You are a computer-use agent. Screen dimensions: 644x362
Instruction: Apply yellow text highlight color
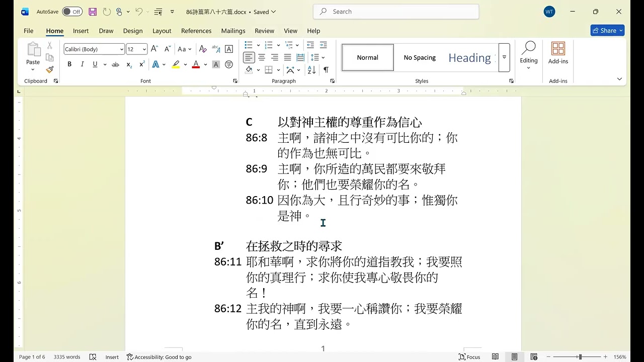[x=176, y=64]
